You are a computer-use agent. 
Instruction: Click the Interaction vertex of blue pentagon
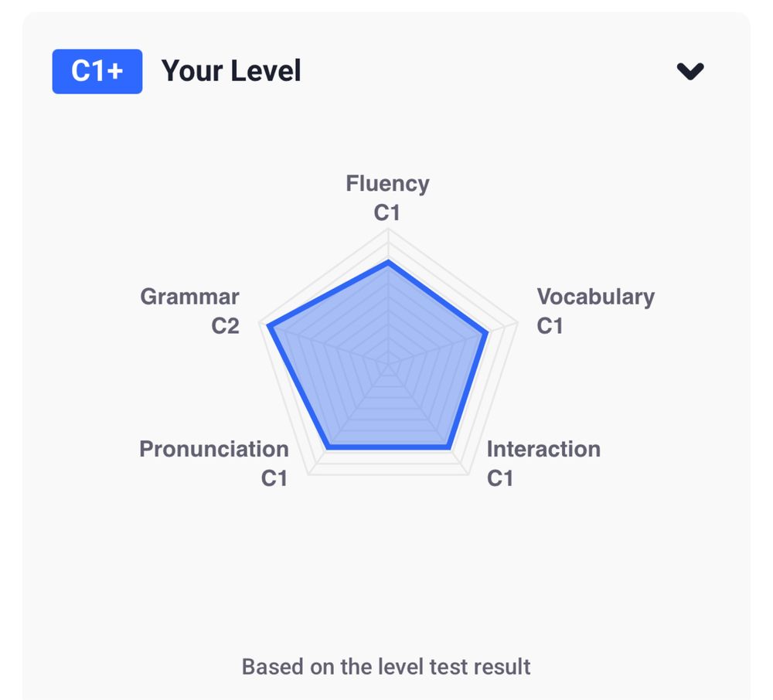449,447
